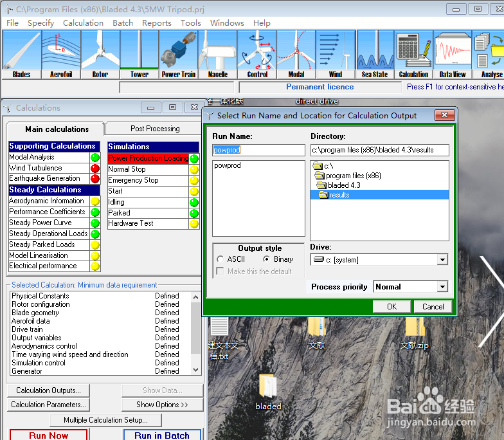Image resolution: width=504 pixels, height=440 pixels.
Task: Click the yellow status light for Normal Stop
Action: point(194,170)
